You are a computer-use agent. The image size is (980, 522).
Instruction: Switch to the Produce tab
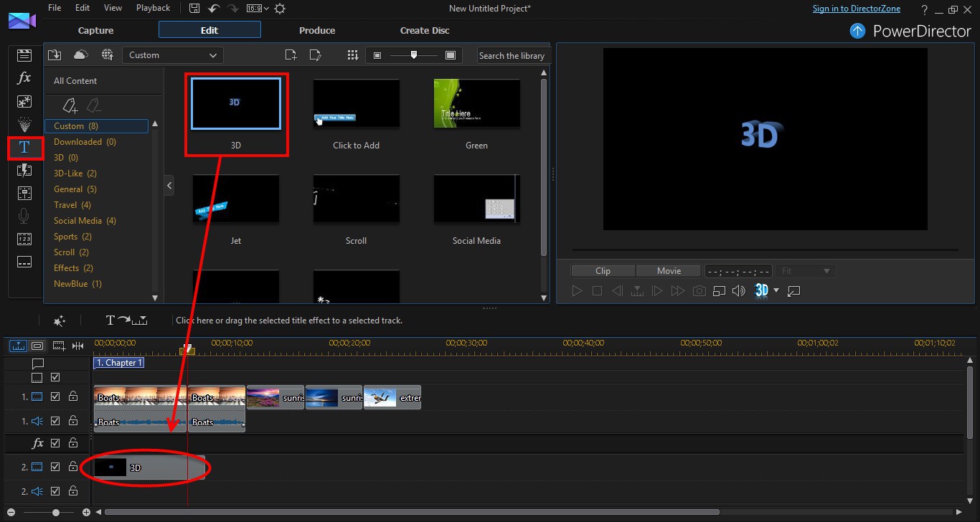[x=317, y=30]
